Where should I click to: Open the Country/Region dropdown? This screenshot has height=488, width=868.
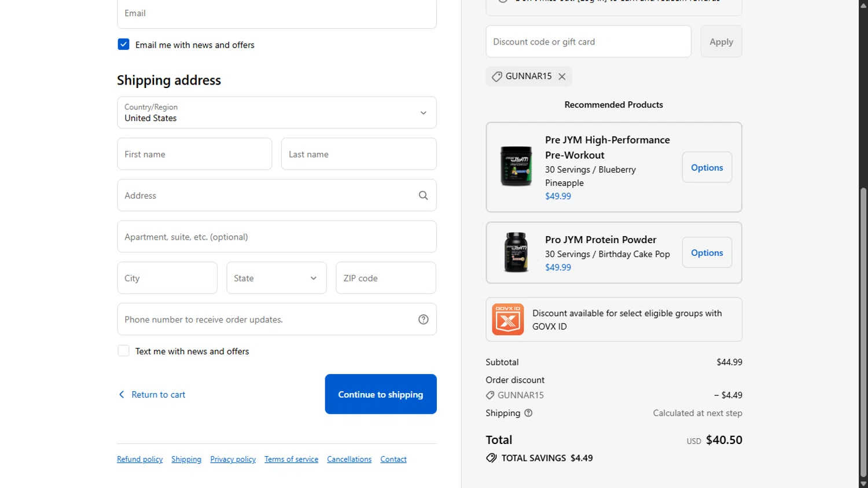[277, 112]
